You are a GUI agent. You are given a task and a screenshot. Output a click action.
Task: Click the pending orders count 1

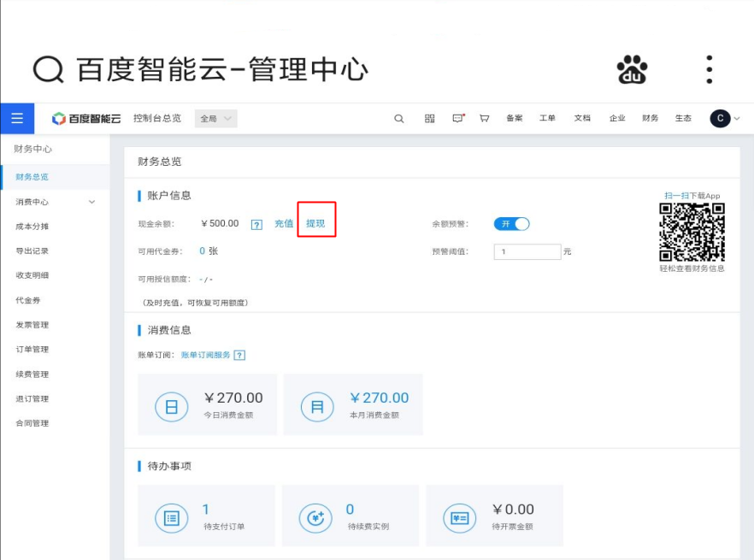coord(206,510)
